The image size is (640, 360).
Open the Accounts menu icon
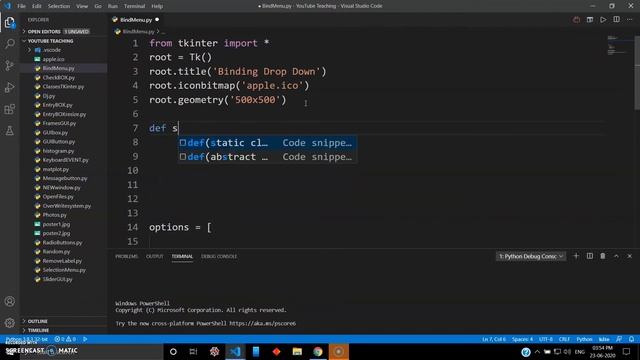(x=9, y=302)
